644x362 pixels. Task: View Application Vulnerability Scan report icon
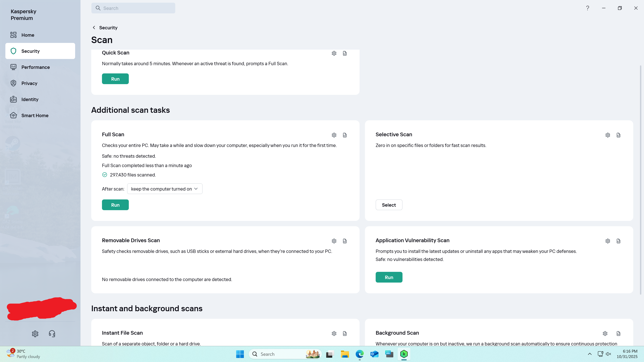619,241
